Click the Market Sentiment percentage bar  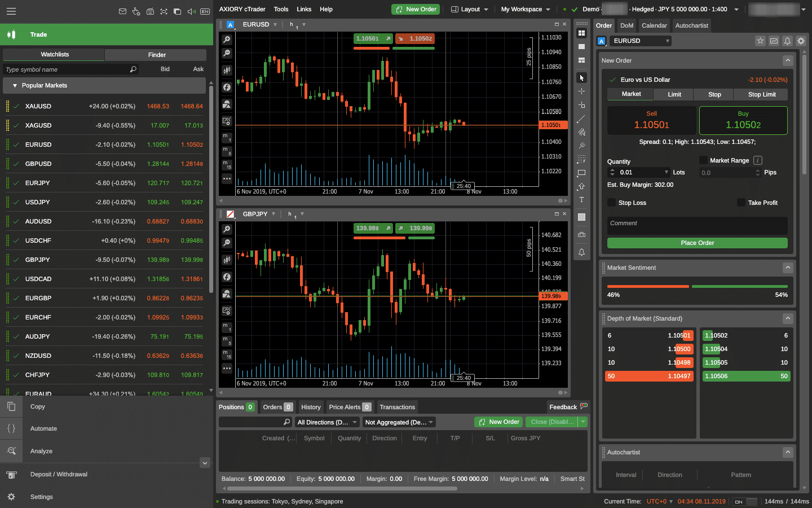698,287
